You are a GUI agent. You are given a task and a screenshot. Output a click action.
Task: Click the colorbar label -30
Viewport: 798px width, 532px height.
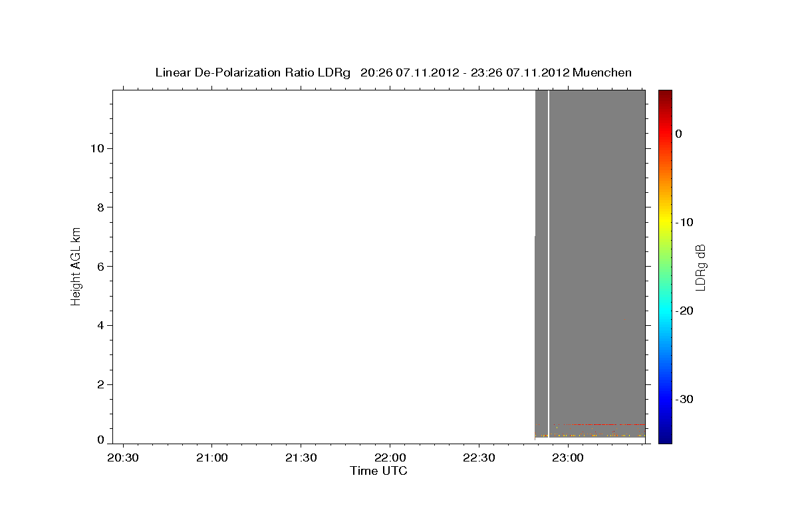pyautogui.click(x=684, y=399)
